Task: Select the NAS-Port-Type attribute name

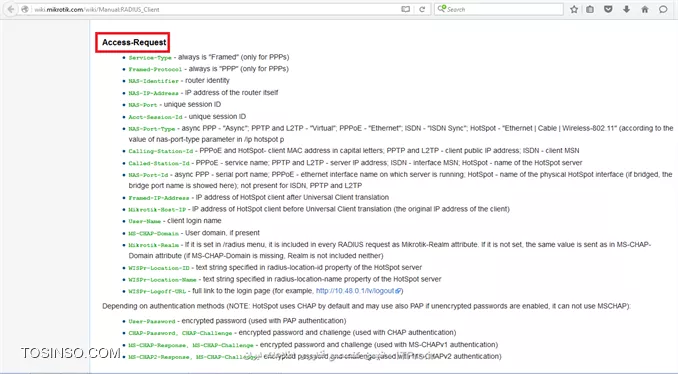Action: coord(151,129)
